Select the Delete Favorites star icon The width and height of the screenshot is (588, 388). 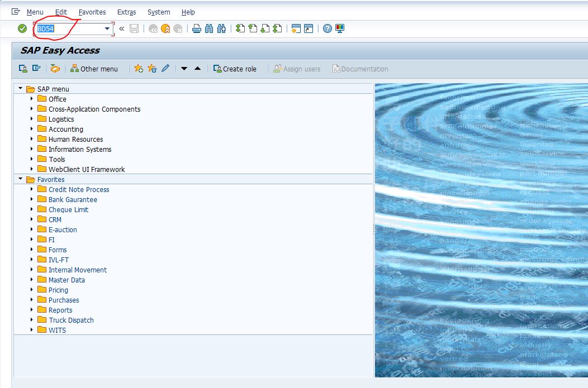pos(151,69)
